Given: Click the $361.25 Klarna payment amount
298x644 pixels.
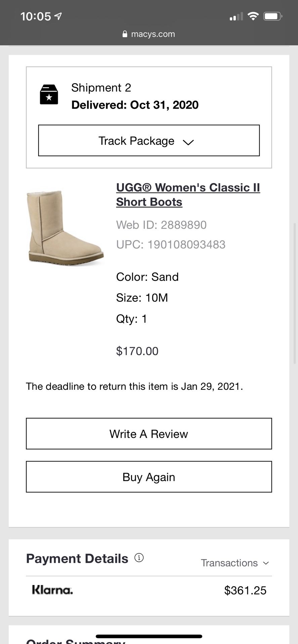Looking at the screenshot, I should click(x=245, y=590).
